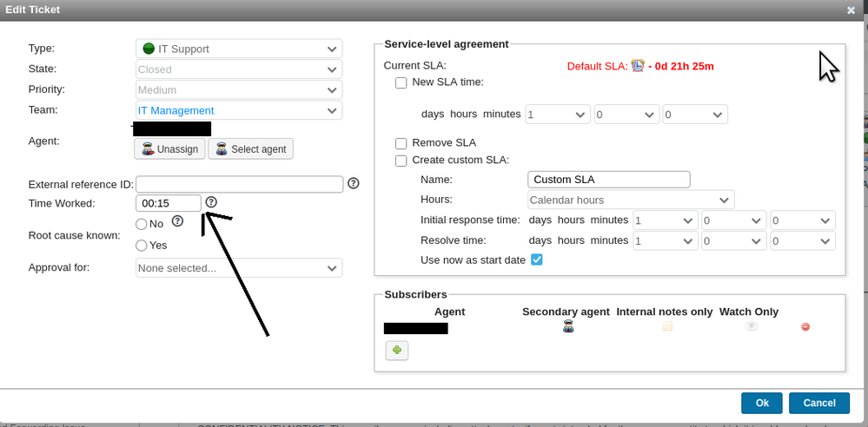The image size is (868, 427).
Task: Click the remove subscriber red icon
Action: pyautogui.click(x=805, y=327)
